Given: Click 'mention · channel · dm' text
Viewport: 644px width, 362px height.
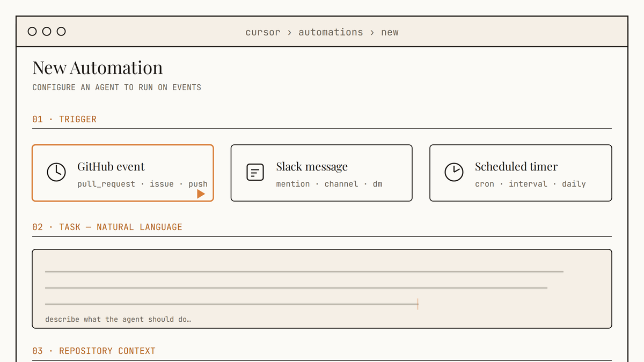Looking at the screenshot, I should tap(329, 184).
